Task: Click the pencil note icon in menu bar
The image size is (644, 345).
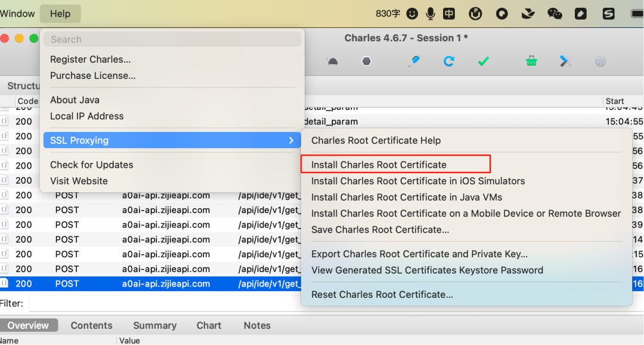Action: [x=580, y=14]
